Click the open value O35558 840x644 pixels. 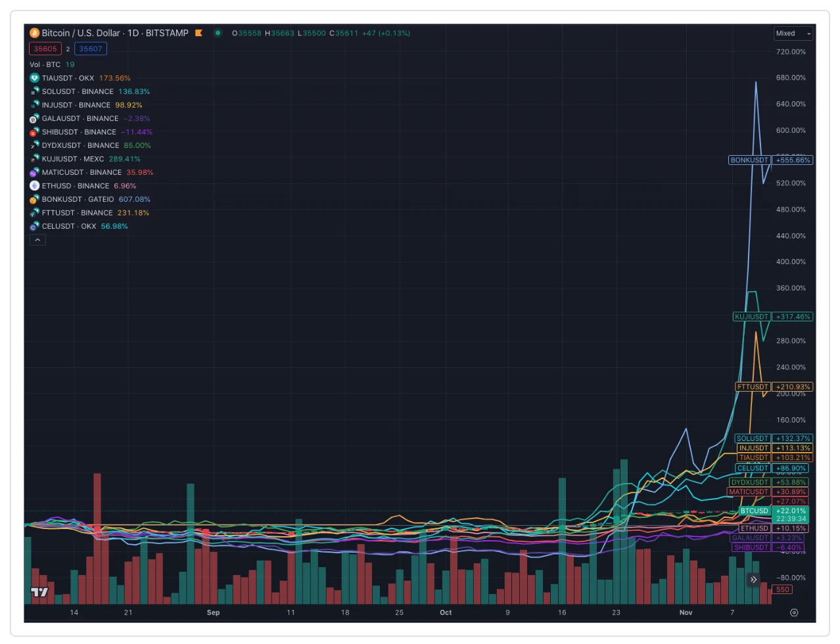point(246,33)
